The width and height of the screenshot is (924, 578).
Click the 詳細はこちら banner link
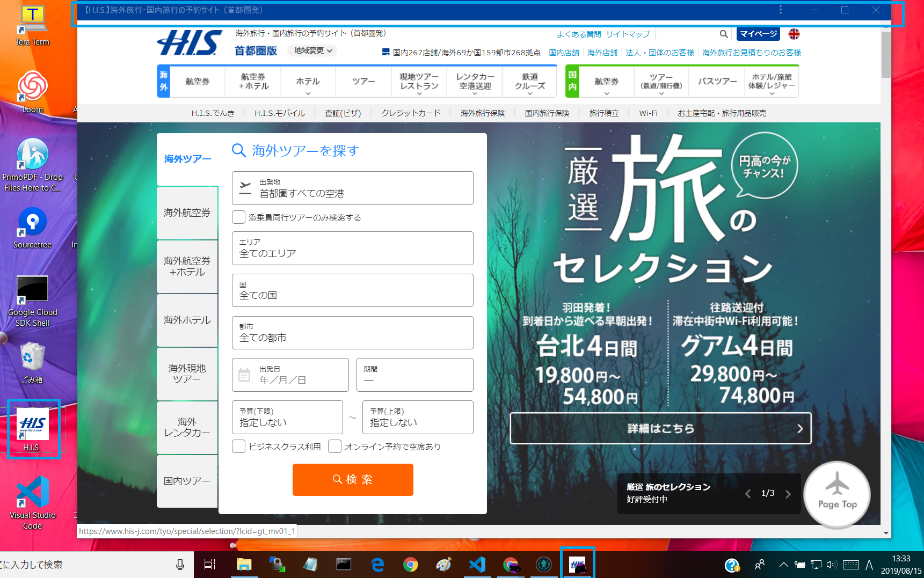click(x=660, y=428)
